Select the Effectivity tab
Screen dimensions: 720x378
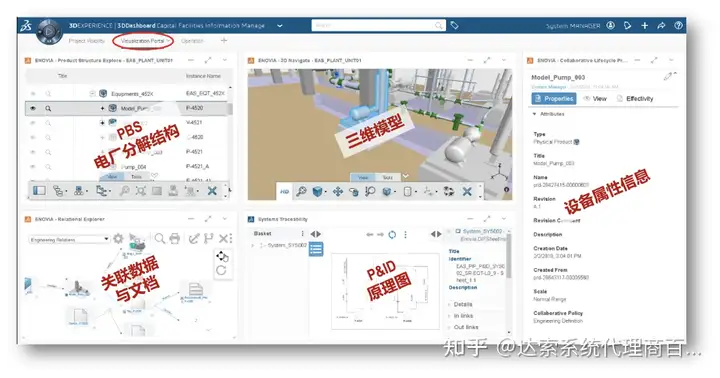(x=635, y=98)
